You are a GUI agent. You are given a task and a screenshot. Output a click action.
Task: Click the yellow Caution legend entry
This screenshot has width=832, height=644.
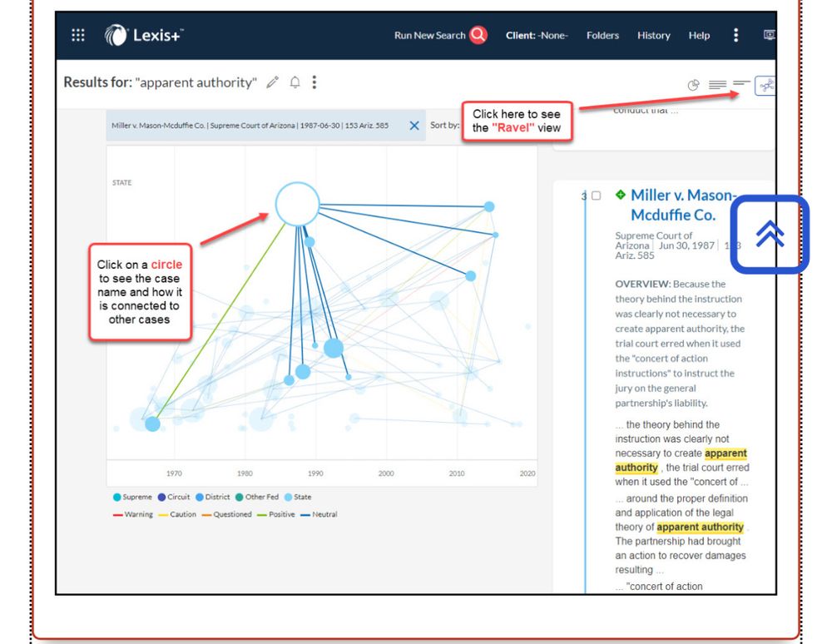click(177, 514)
